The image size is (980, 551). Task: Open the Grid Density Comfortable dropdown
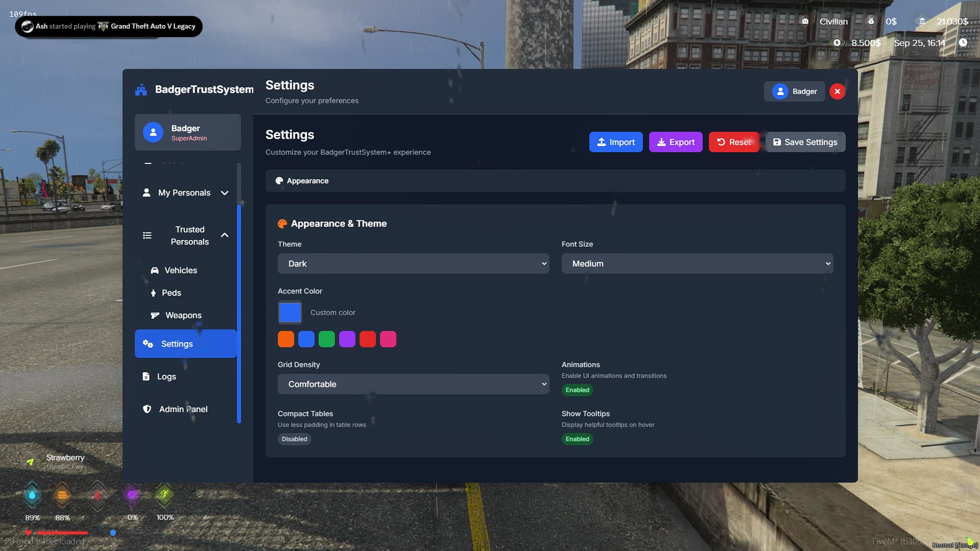click(x=413, y=384)
